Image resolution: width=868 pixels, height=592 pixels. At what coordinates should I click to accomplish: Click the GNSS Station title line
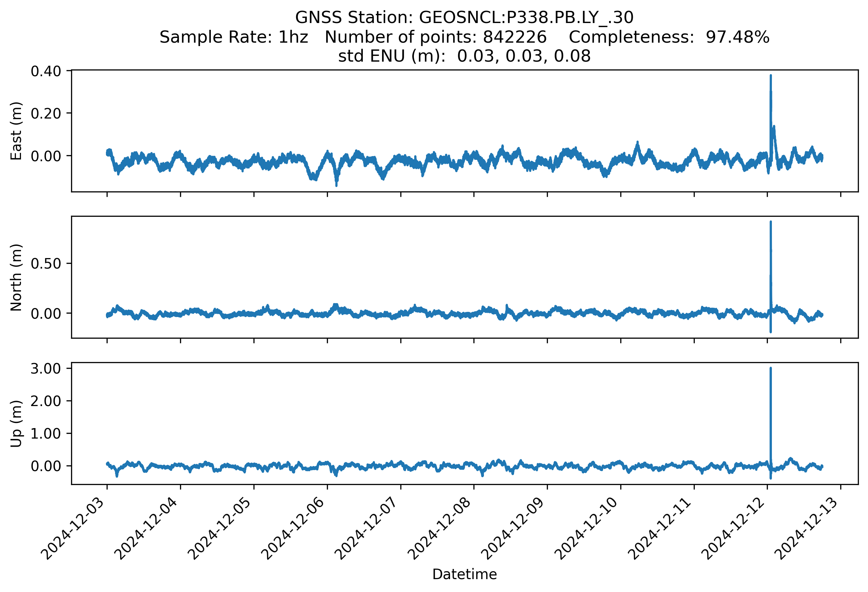click(x=464, y=18)
